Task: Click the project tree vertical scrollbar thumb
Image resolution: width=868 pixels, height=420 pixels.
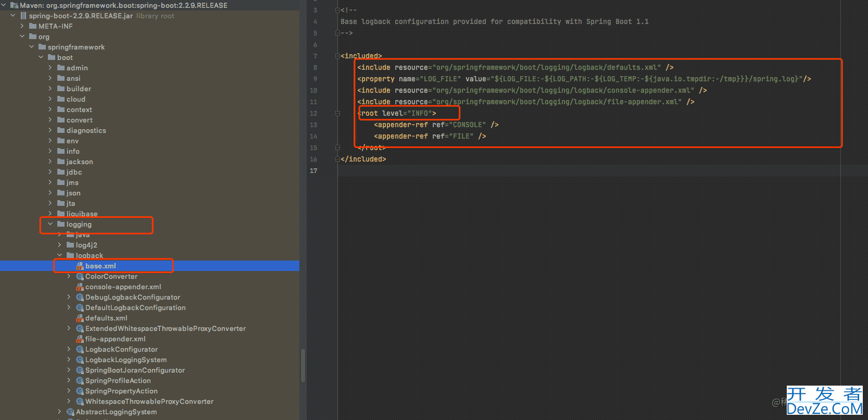Action: [x=303, y=366]
